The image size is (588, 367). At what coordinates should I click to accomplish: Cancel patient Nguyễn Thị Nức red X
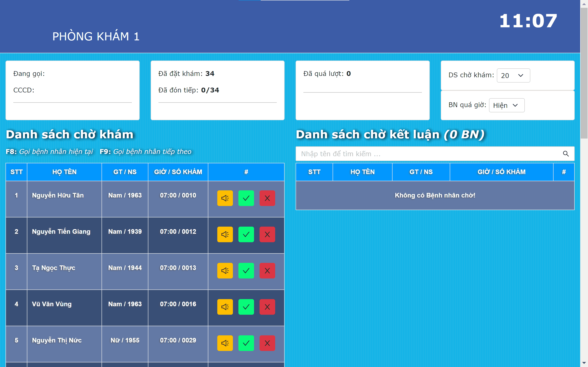coord(267,343)
